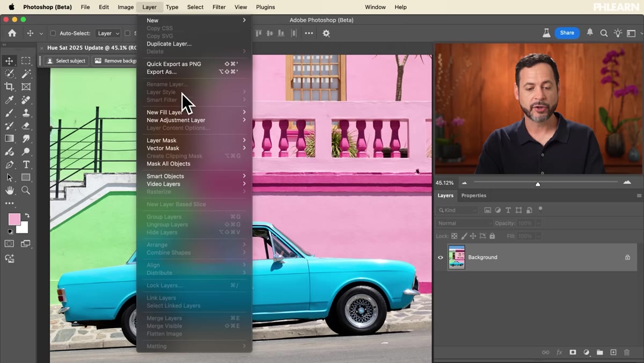Switch foreground and background colors
Image resolution: width=644 pixels, height=363 pixels.
pyautogui.click(x=27, y=216)
